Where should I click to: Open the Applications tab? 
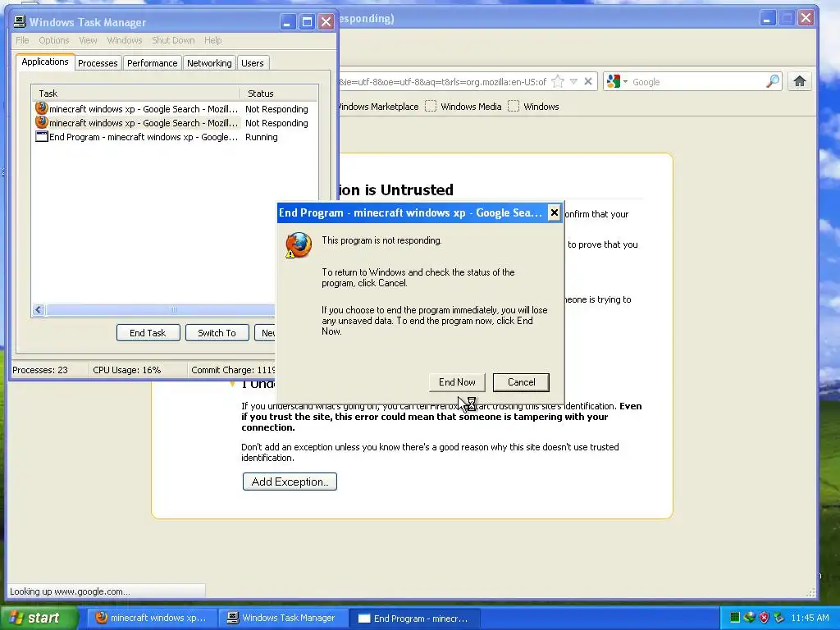coord(45,62)
